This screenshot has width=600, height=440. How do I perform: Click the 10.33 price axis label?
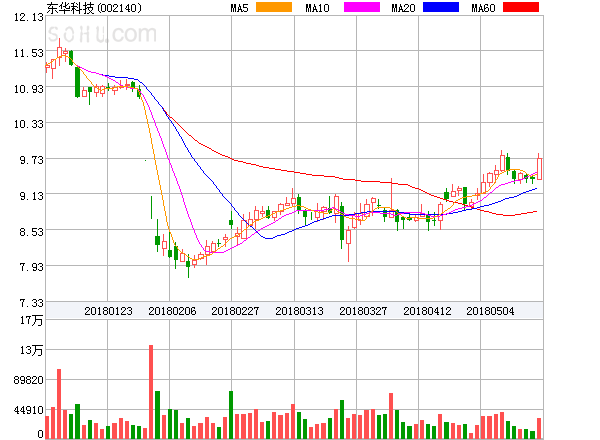click(x=29, y=124)
